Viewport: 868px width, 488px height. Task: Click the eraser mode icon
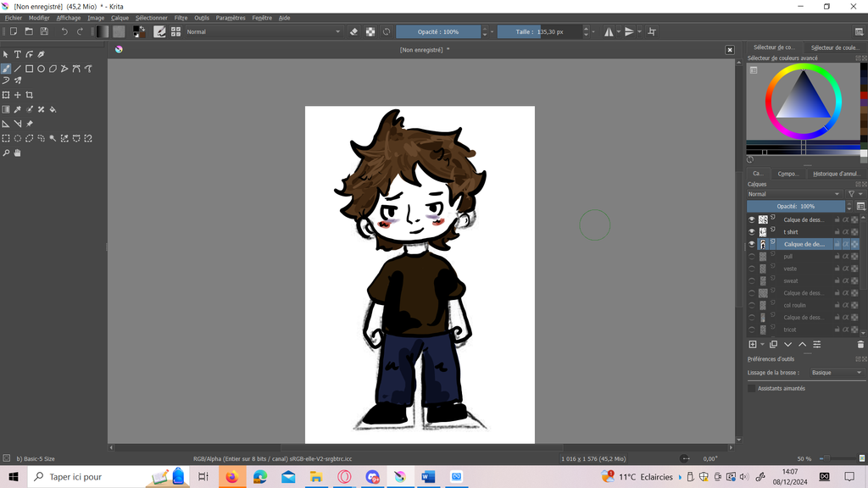click(x=354, y=31)
